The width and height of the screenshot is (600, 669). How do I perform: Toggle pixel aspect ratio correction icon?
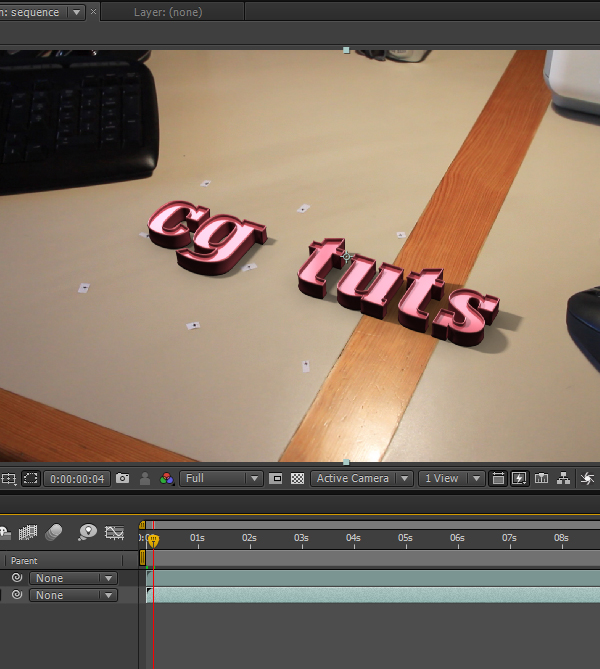click(x=498, y=478)
